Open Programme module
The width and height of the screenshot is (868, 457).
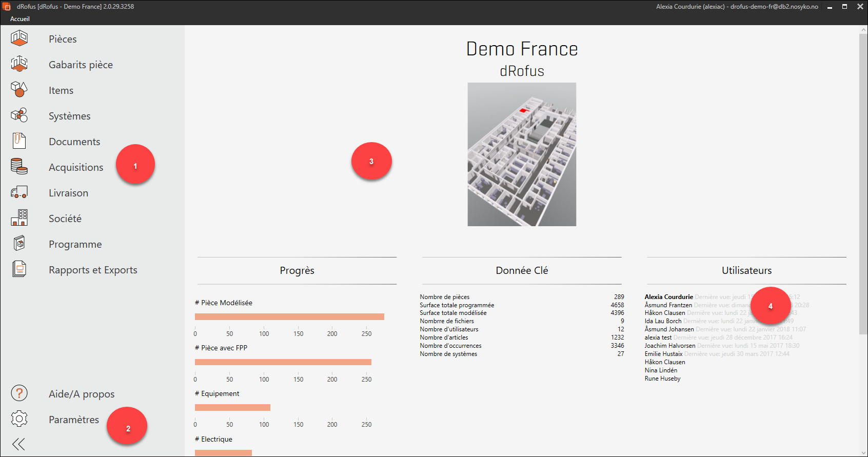click(75, 244)
